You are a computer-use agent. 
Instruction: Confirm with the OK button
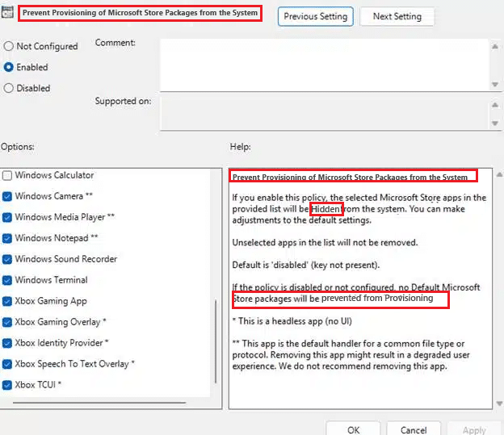[353, 429]
